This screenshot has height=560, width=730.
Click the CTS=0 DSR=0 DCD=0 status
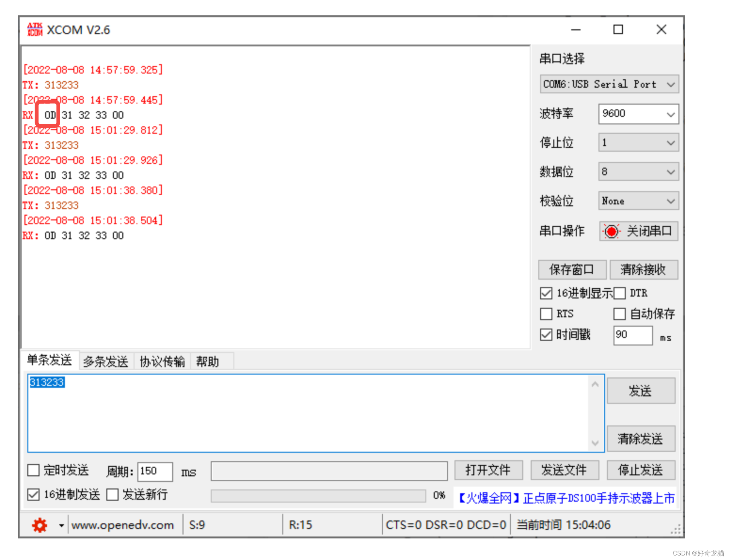pyautogui.click(x=446, y=525)
